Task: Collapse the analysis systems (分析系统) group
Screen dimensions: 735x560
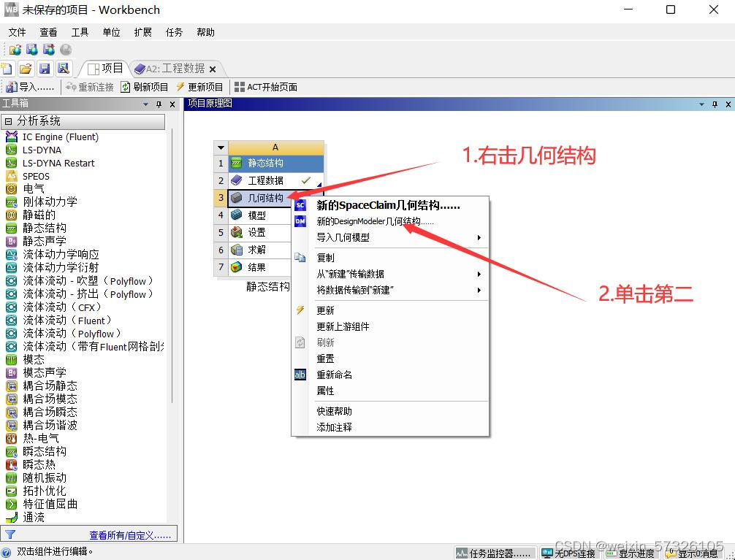Action: point(8,121)
